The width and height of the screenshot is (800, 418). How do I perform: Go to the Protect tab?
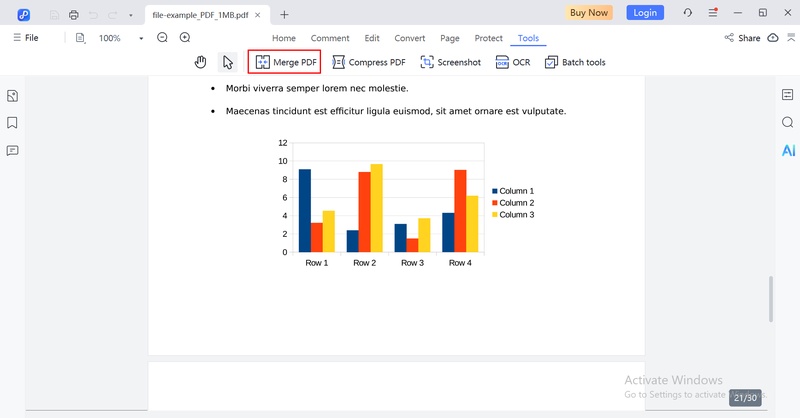tap(488, 38)
